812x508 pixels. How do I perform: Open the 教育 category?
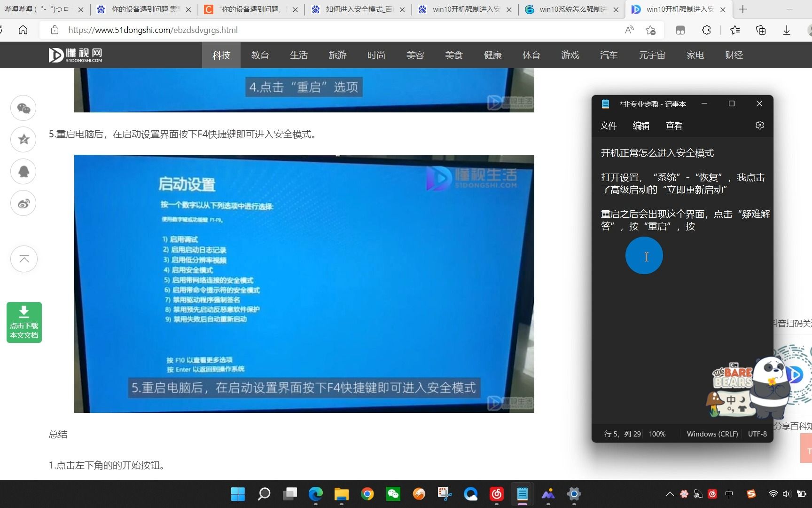(260, 55)
